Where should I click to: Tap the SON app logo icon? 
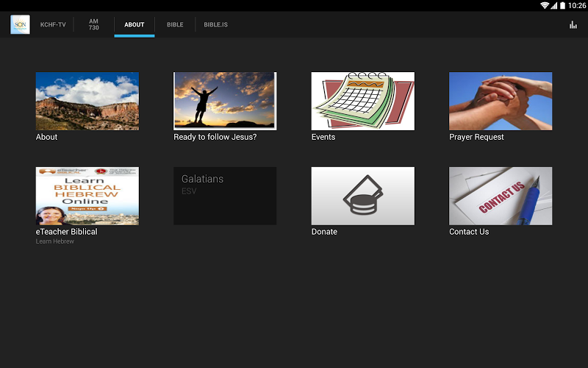[x=21, y=24]
